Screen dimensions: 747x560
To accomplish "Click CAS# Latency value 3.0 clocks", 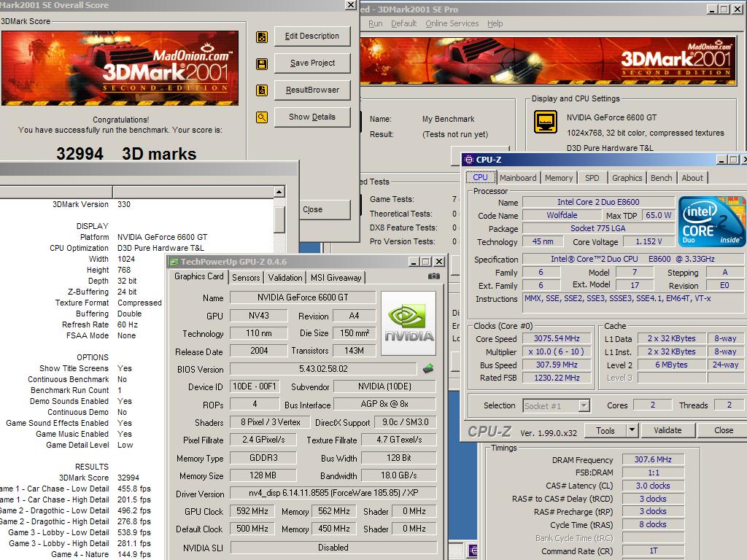I will pyautogui.click(x=653, y=486).
